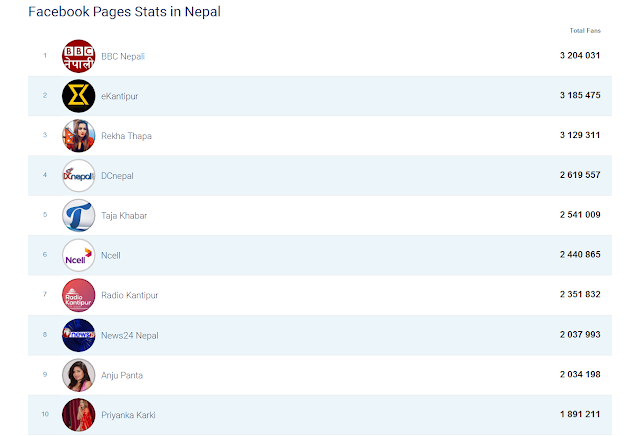The height and width of the screenshot is (436, 640).
Task: Open the Ncell page link
Action: click(111, 256)
